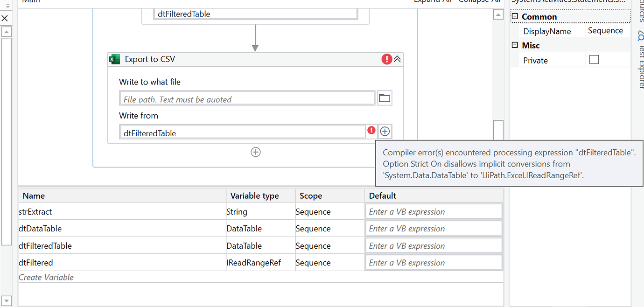Click the error icon beside the Write from field
This screenshot has width=644, height=307.
371,131
